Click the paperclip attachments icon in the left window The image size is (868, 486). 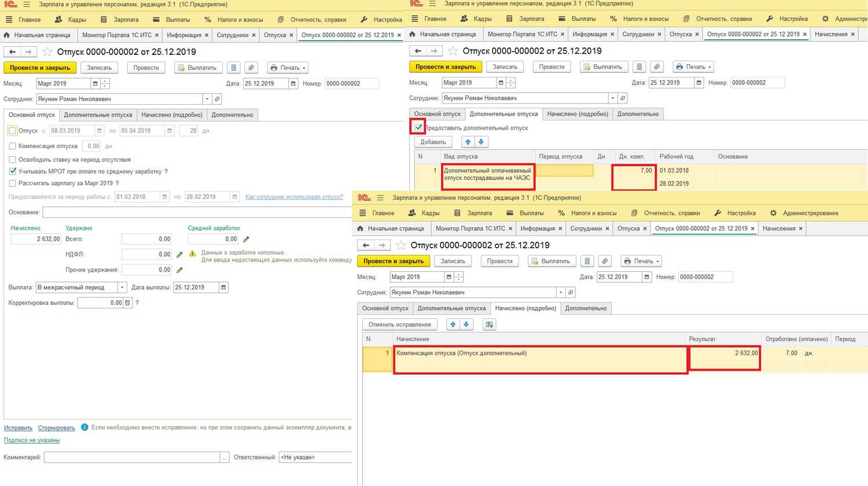[251, 68]
